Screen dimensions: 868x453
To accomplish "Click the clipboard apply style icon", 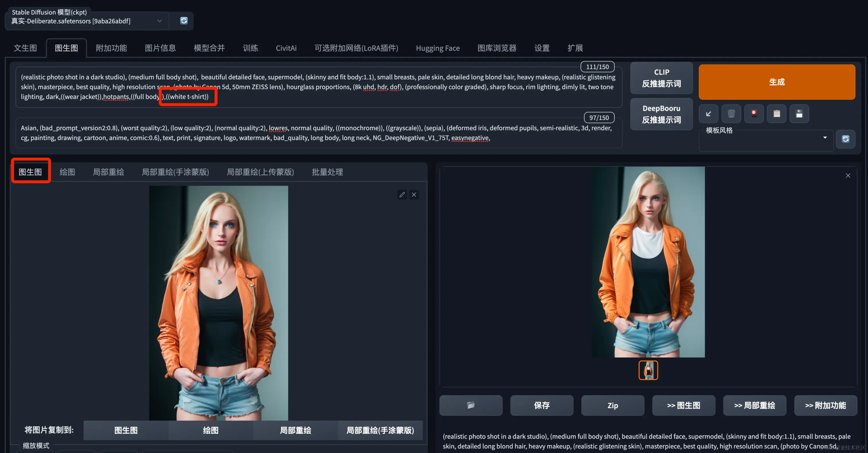I will pos(776,114).
